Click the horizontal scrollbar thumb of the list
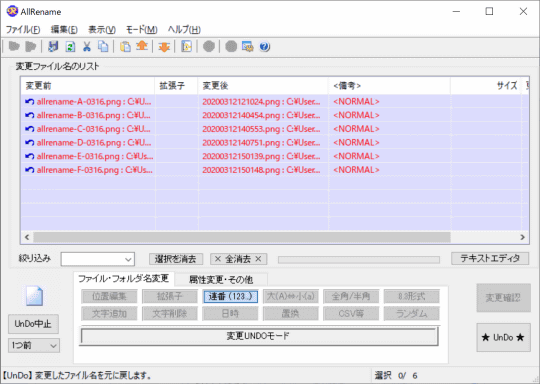 pyautogui.click(x=242, y=237)
